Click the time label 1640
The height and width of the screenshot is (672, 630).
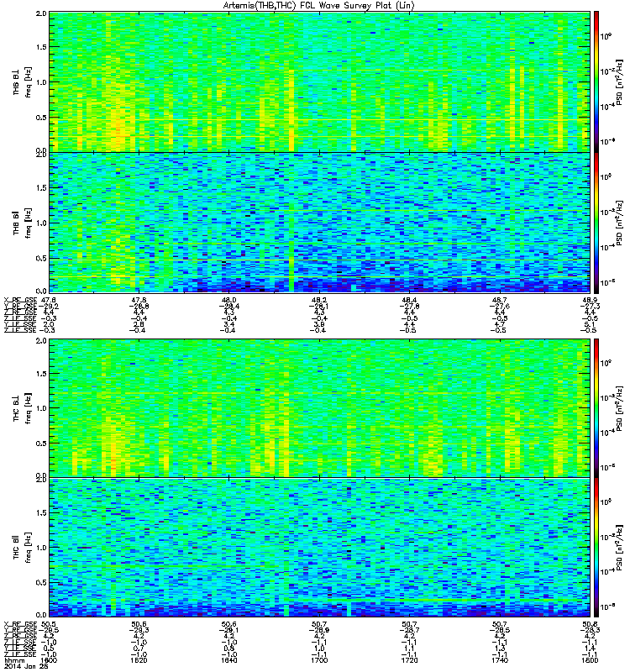click(x=228, y=660)
